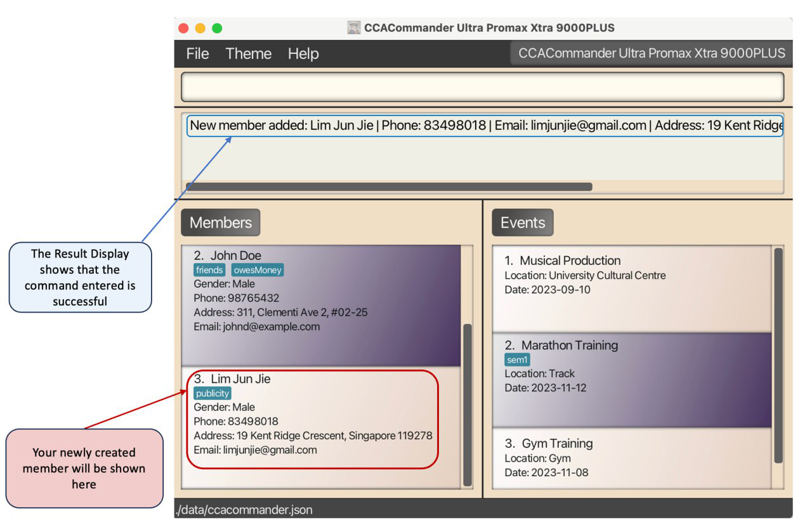
Task: Open the Theme menu
Action: (248, 54)
